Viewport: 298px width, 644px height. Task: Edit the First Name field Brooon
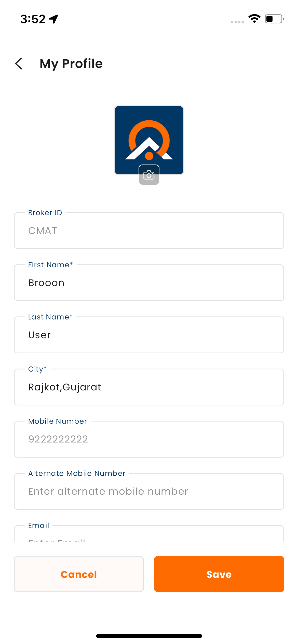click(149, 283)
